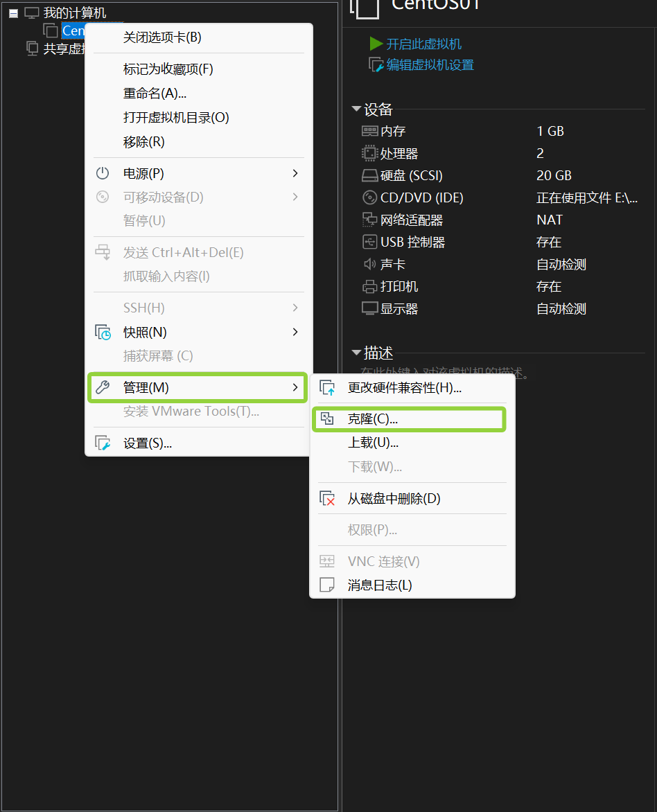Collapse the 设备 section triangle

coord(356,109)
